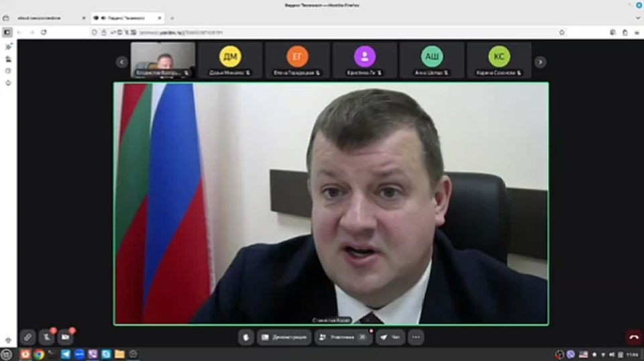The width and height of the screenshot is (644, 361).
Task: Select the ДМ participant thumbnail
Action: [x=230, y=60]
